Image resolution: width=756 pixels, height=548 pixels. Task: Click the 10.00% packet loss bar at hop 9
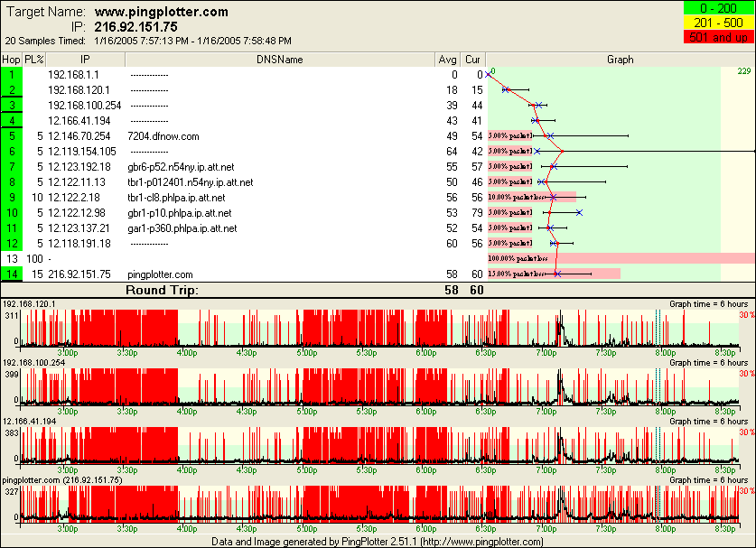[x=531, y=198]
